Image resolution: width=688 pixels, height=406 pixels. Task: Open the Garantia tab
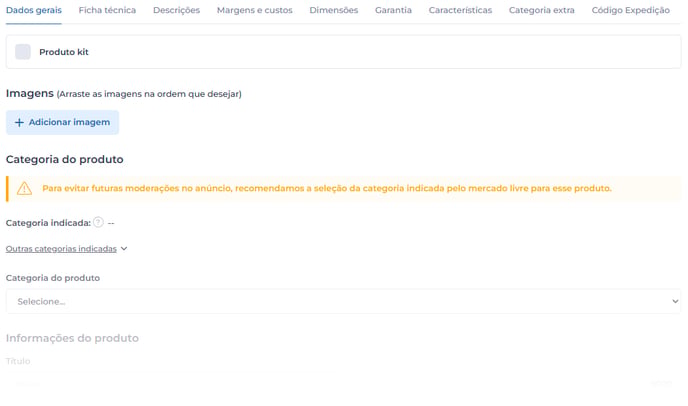393,10
